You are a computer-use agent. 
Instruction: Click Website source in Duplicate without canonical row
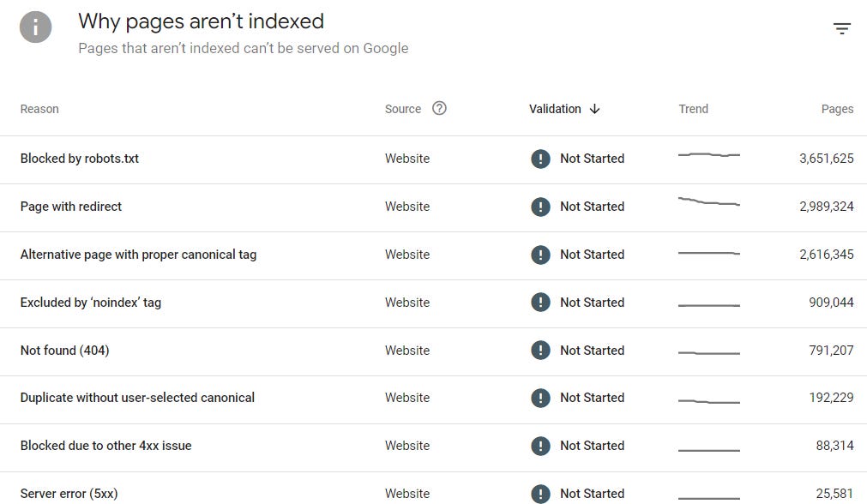407,398
